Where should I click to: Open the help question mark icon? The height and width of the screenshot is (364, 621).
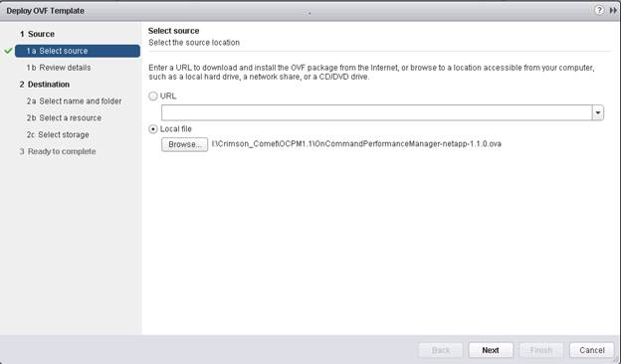click(x=599, y=10)
